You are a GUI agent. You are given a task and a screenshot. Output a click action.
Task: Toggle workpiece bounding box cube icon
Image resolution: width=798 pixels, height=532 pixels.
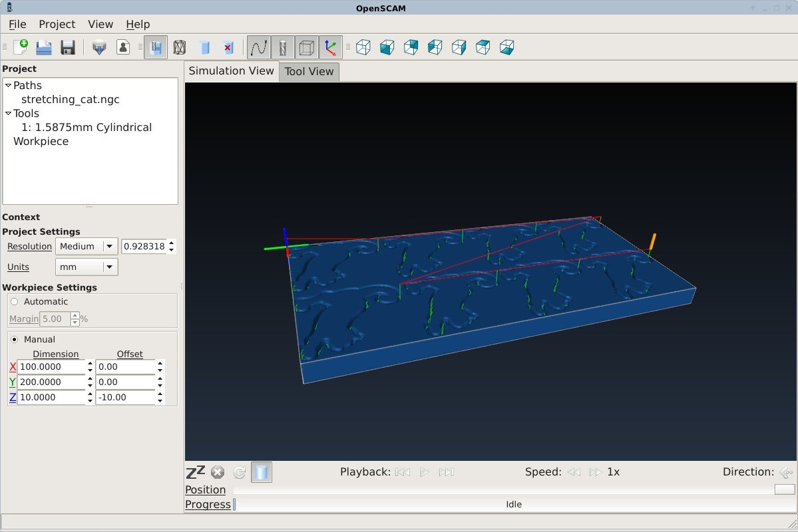click(x=307, y=48)
